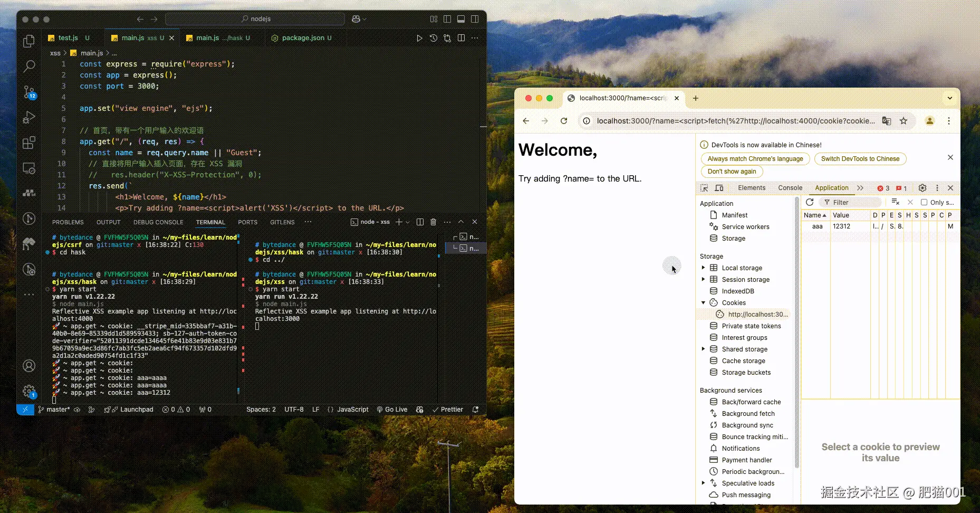Screen dimensions: 980x513
Task: Click the Don't show again button
Action: [x=732, y=172]
